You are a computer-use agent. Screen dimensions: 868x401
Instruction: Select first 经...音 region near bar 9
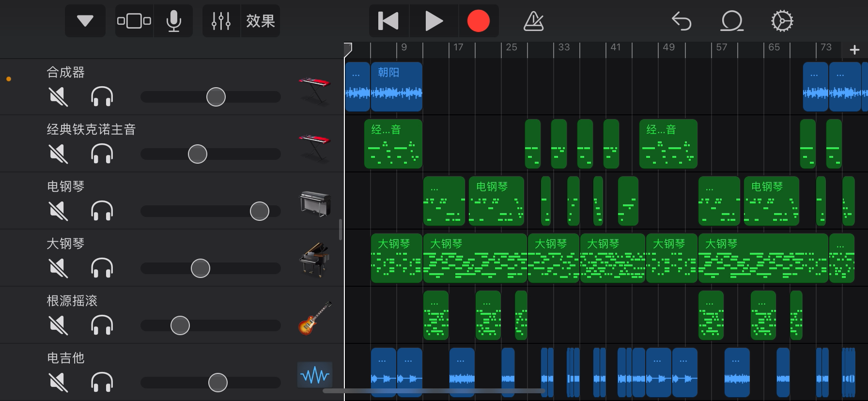click(393, 144)
